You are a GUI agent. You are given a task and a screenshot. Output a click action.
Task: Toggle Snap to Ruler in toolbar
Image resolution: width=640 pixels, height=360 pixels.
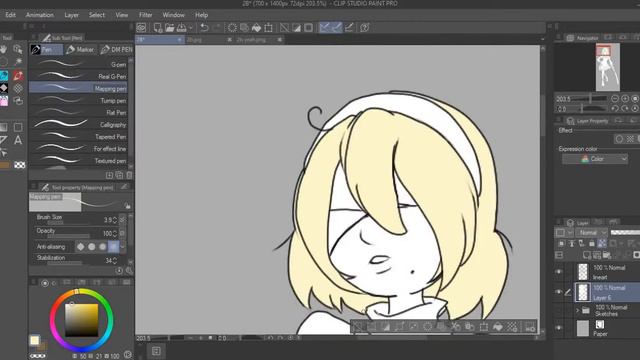[324, 28]
